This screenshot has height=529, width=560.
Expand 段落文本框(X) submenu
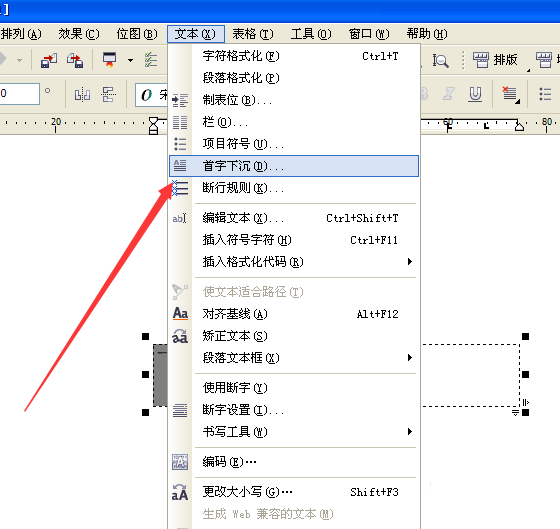294,358
